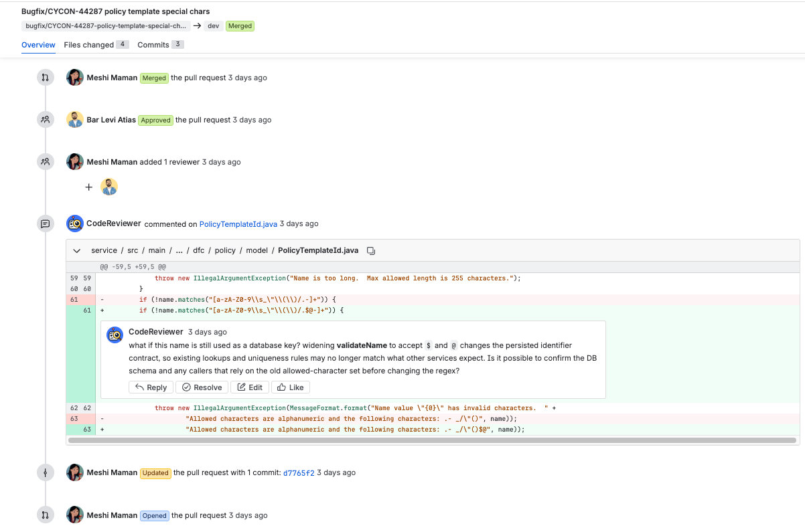This screenshot has height=532, width=805.
Task: Click the reviewers icon beside added reviewer event
Action: (x=45, y=162)
